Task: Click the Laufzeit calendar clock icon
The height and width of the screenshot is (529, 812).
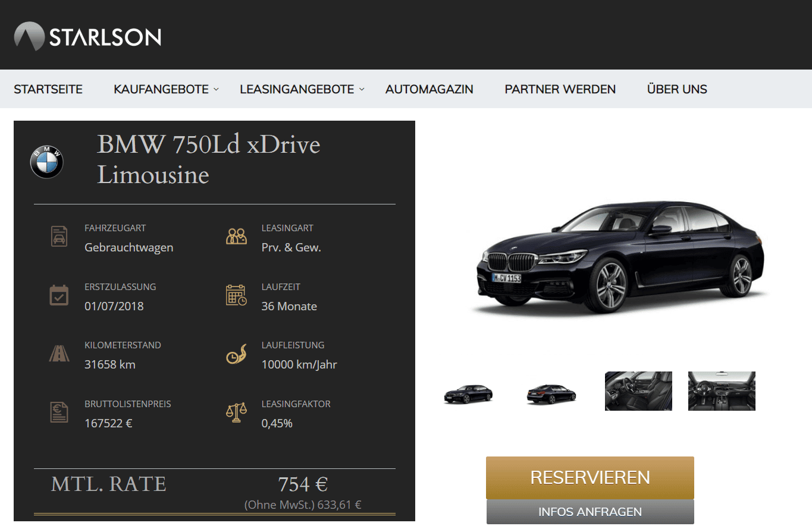Action: click(x=236, y=295)
